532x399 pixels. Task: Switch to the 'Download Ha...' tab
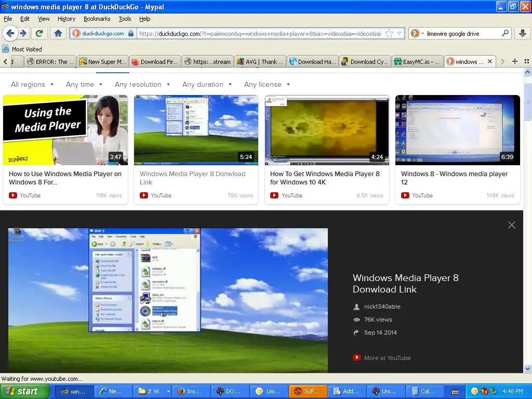coord(313,61)
